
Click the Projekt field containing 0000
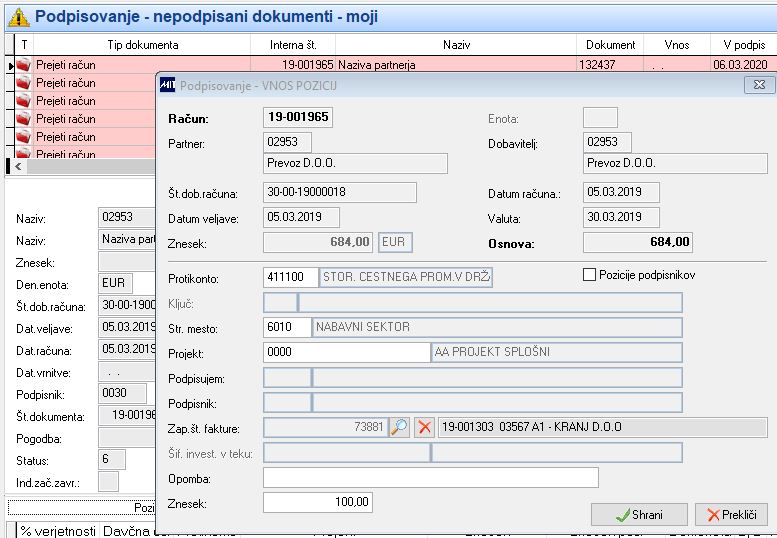click(x=346, y=352)
